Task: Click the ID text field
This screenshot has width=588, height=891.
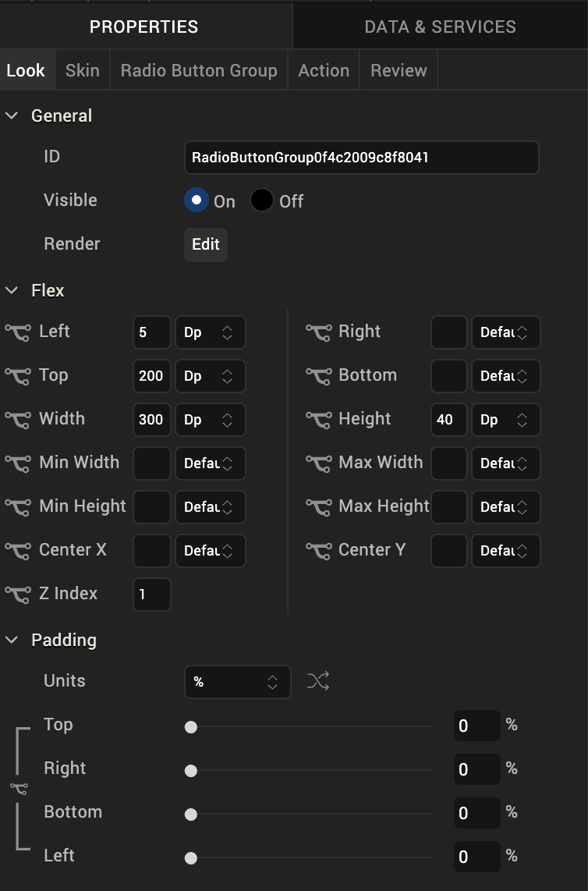Action: 361,158
